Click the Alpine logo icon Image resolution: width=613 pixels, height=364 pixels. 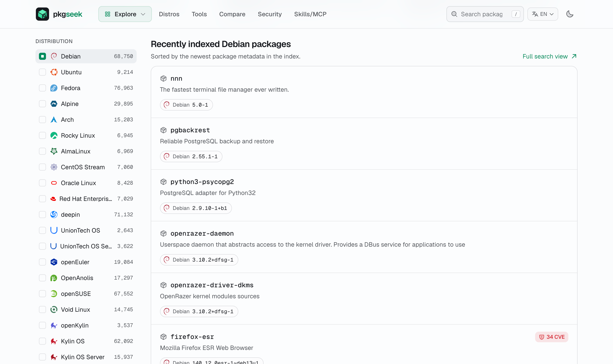pos(54,104)
